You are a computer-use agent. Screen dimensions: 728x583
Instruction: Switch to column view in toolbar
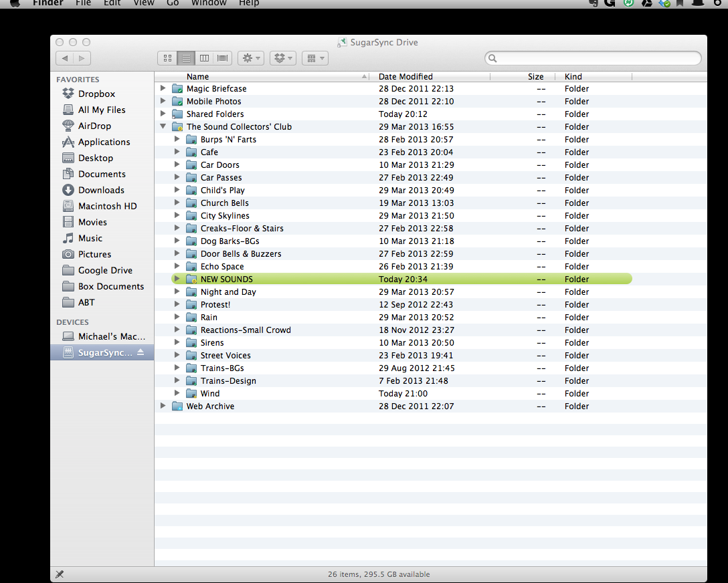[205, 58]
